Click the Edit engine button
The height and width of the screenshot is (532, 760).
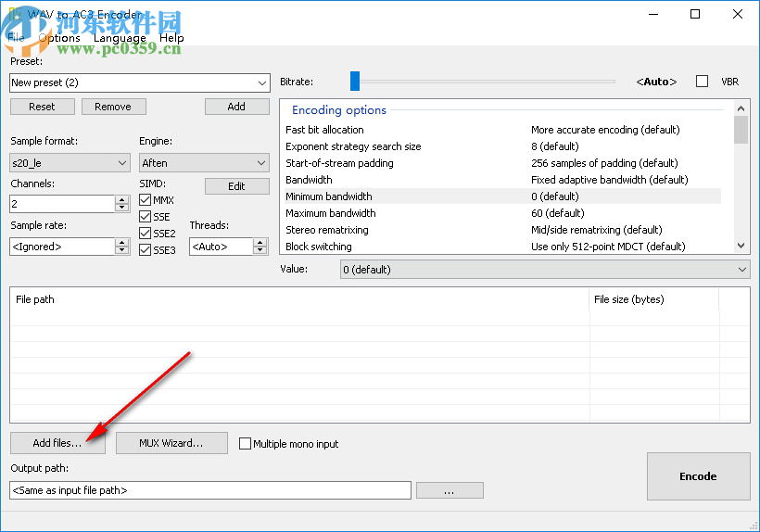pos(236,186)
